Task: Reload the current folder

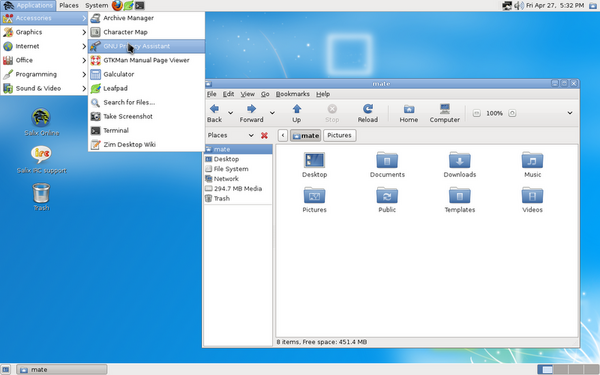Action: (x=368, y=113)
